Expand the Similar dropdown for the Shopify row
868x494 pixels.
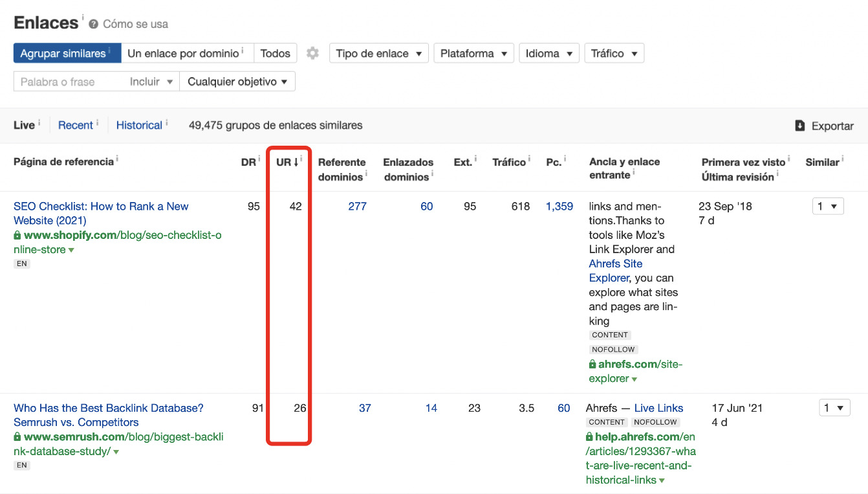(x=827, y=207)
